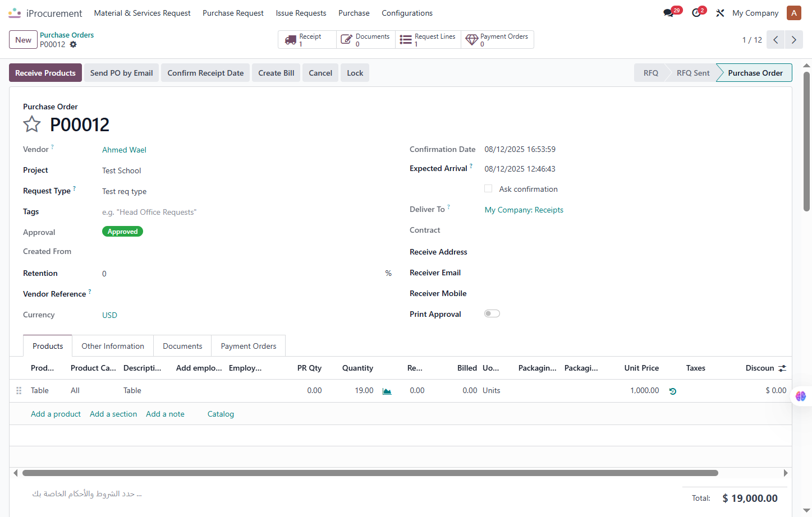The width and height of the screenshot is (812, 517).
Task: Open the user avatar menu "A"
Action: 793,13
